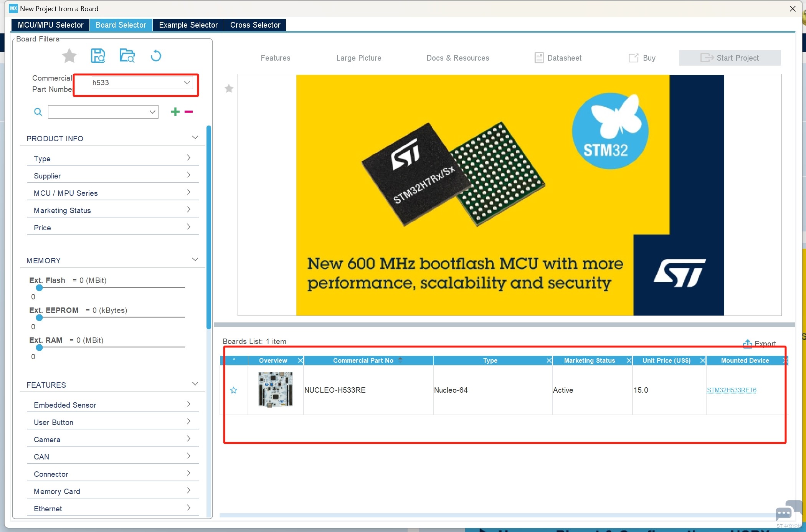Expand the Memory Card filter
This screenshot has height=532, width=806.
point(113,491)
